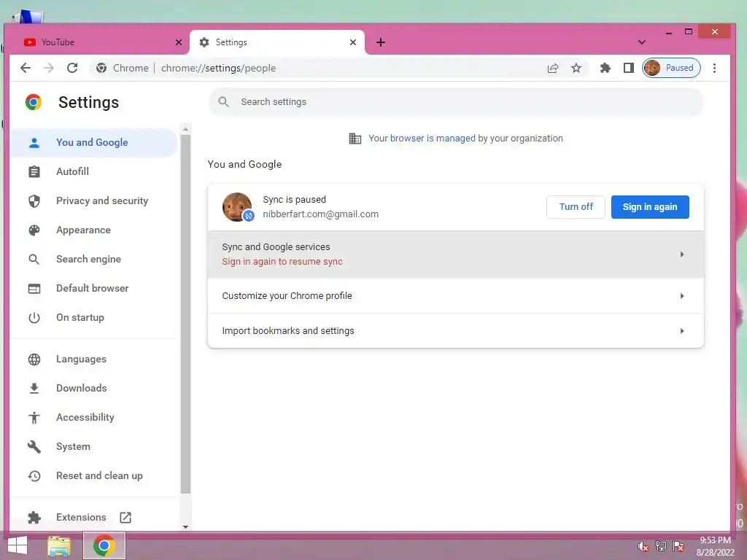Open the On startup section
Viewport: 747px width, 560px height.
tap(94, 318)
